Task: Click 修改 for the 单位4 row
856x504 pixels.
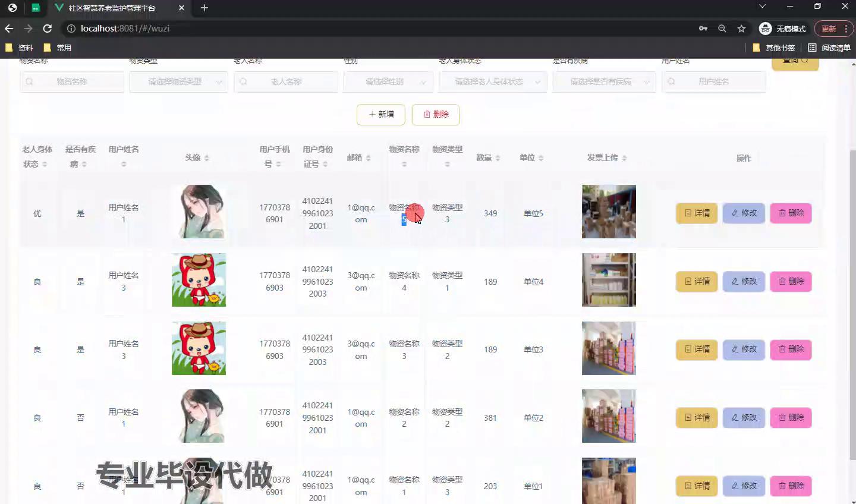Action: 744,282
